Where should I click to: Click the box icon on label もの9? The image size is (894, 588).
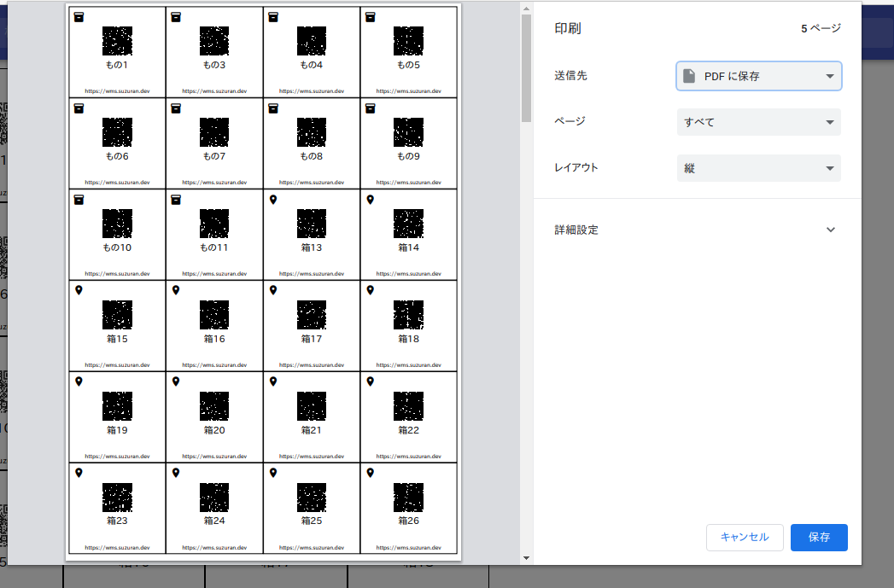371,108
